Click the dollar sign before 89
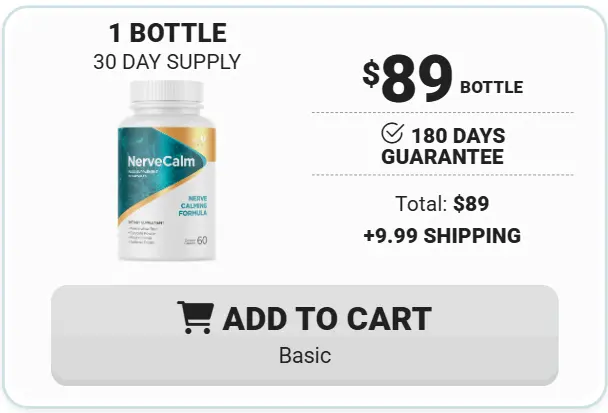The image size is (608, 413). [x=371, y=73]
